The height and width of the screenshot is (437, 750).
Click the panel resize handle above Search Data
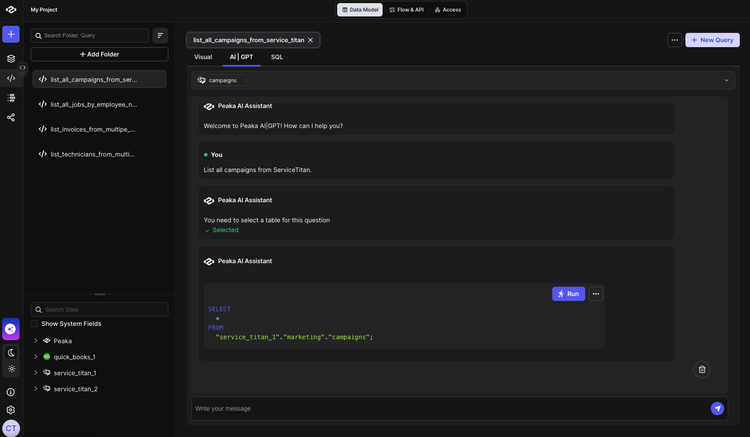click(x=99, y=294)
